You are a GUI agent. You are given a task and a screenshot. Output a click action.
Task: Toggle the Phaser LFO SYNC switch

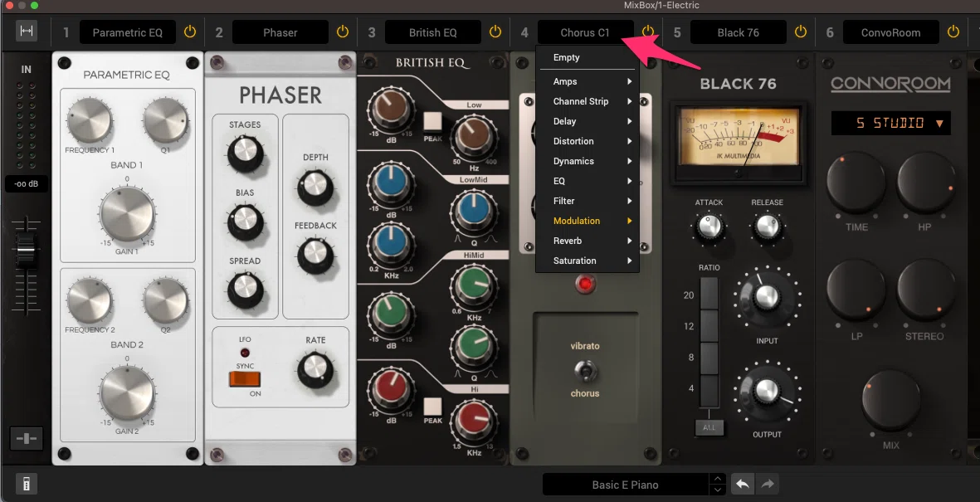244,379
